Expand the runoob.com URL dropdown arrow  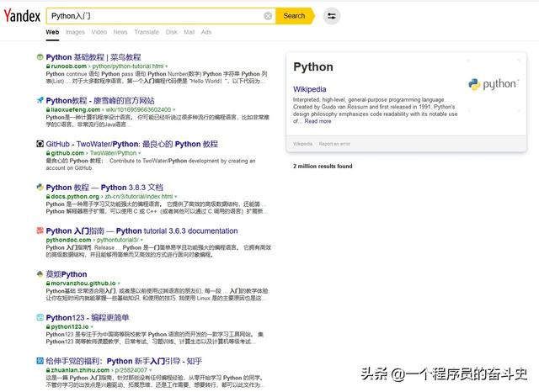pyautogui.click(x=167, y=66)
